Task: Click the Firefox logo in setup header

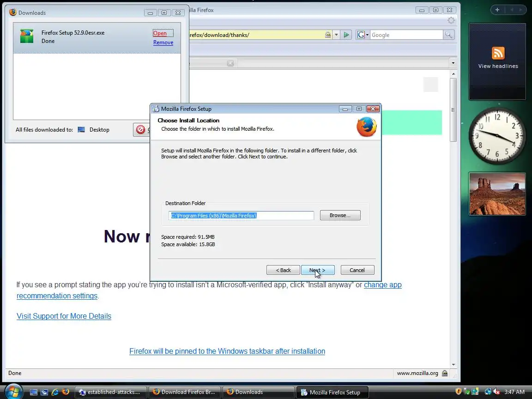Action: point(366,127)
